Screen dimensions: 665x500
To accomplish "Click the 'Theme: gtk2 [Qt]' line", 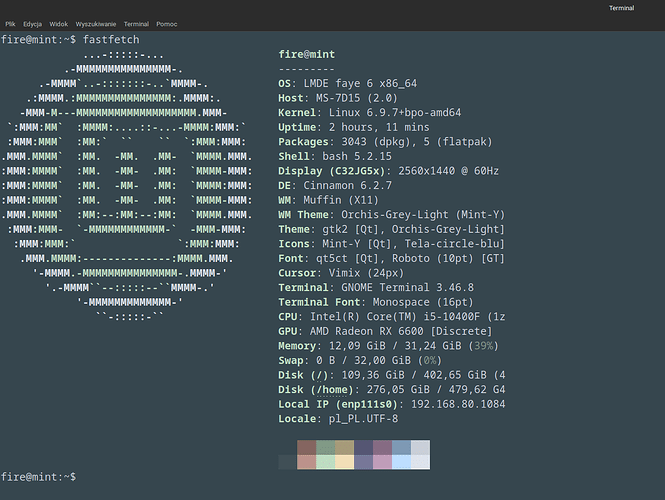I will 391,229.
